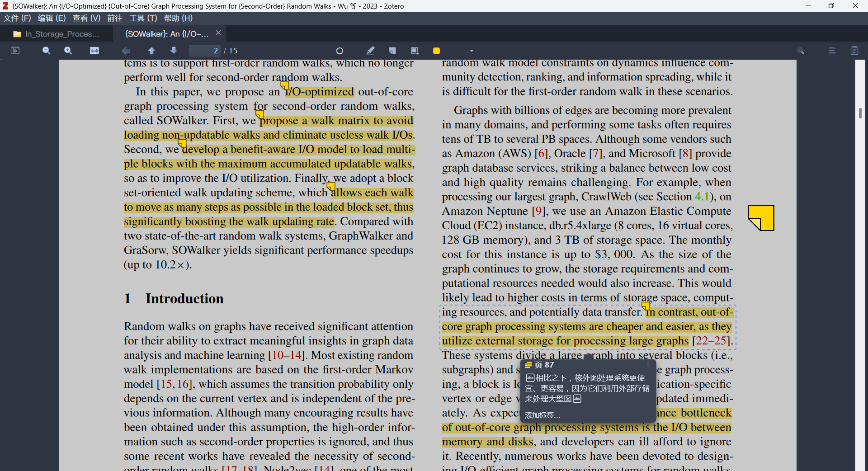Open annotation icon beside 'develop a benefit-aware'
Viewport: 868px width, 471px height.
[x=182, y=143]
